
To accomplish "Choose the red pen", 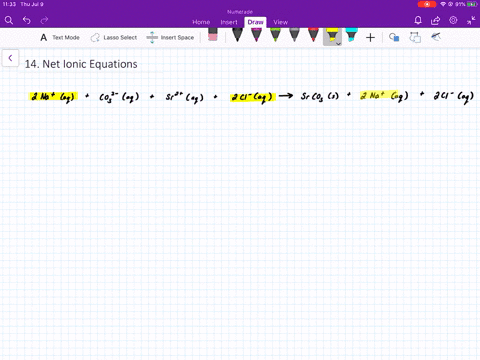I will coord(313,35).
